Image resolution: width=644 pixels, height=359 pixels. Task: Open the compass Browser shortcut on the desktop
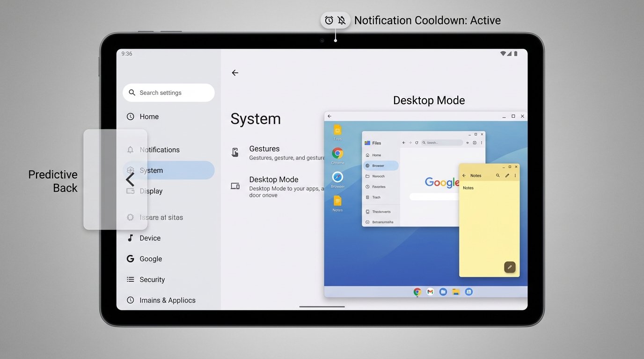[337, 177]
